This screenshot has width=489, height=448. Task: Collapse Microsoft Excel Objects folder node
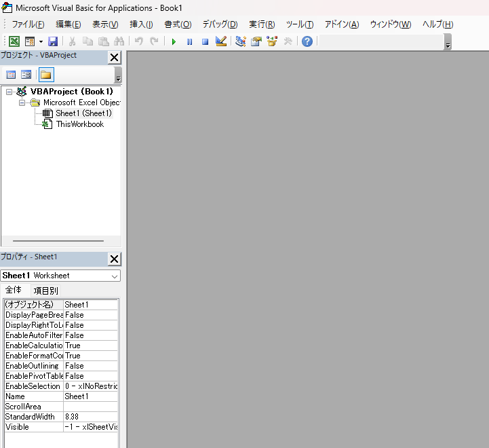click(x=22, y=102)
